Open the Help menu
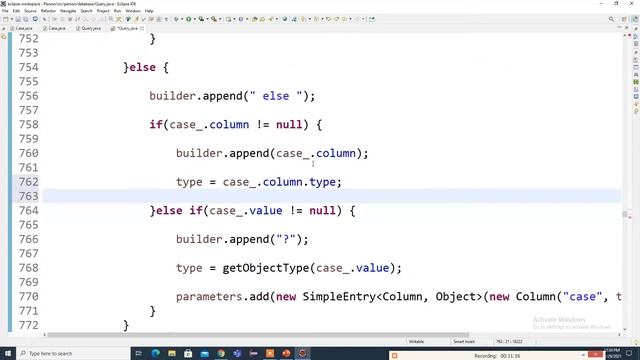 (x=149, y=11)
